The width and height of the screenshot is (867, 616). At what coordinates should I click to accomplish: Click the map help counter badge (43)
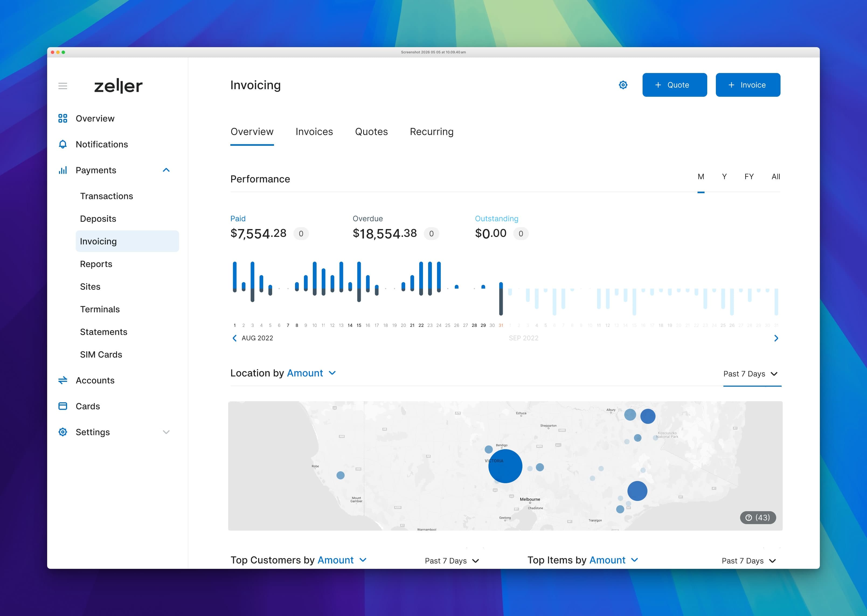(757, 517)
